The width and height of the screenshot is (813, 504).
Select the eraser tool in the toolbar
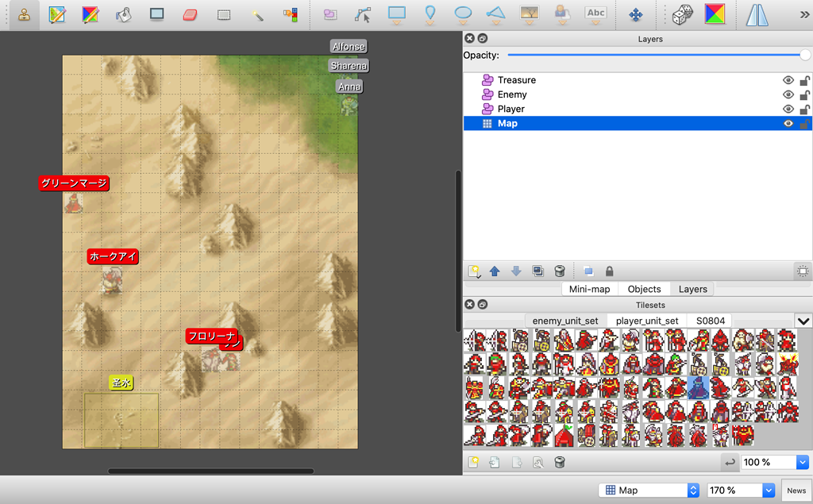click(189, 14)
